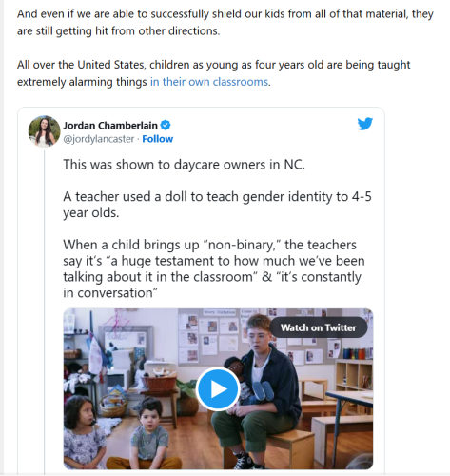Open the 'in their own classrooms' link

pos(209,82)
